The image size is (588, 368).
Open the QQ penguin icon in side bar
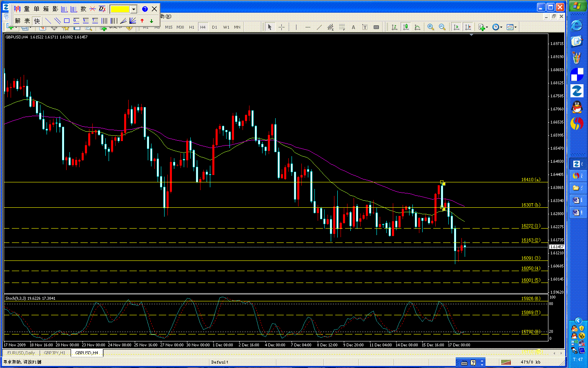pyautogui.click(x=577, y=108)
